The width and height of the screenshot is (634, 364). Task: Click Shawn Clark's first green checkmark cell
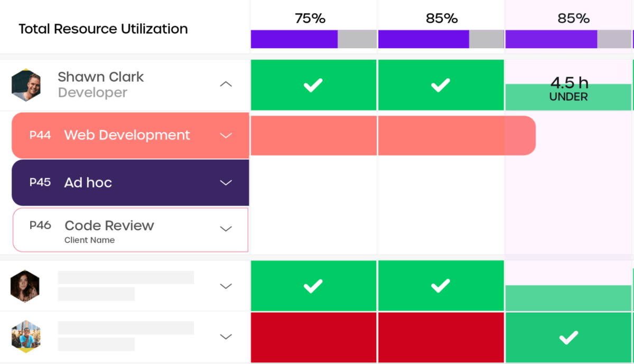[x=313, y=85]
